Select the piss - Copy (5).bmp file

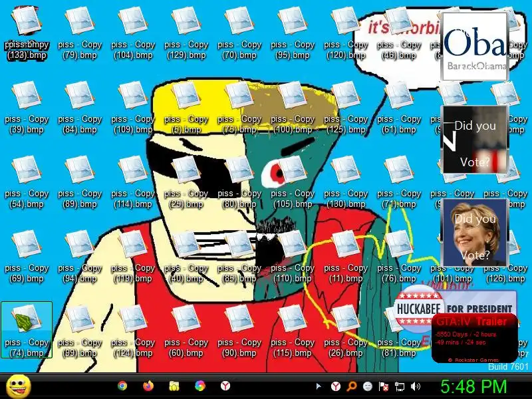click(x=186, y=108)
